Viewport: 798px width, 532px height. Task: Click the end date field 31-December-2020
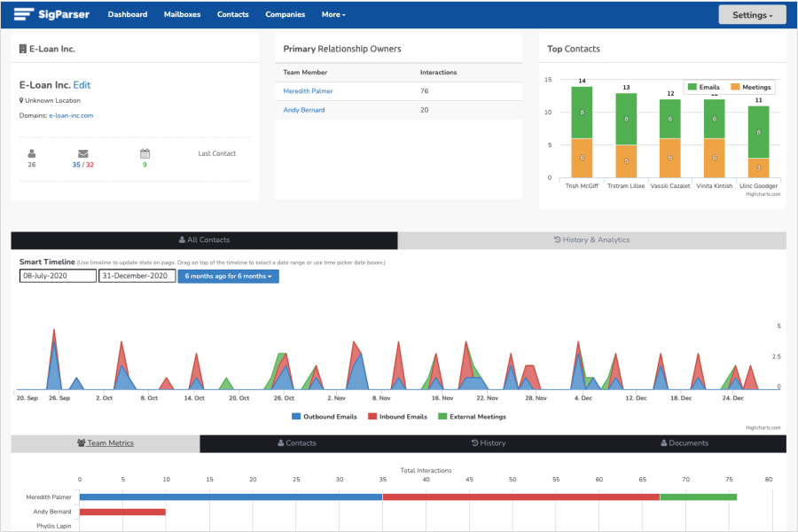(137, 276)
